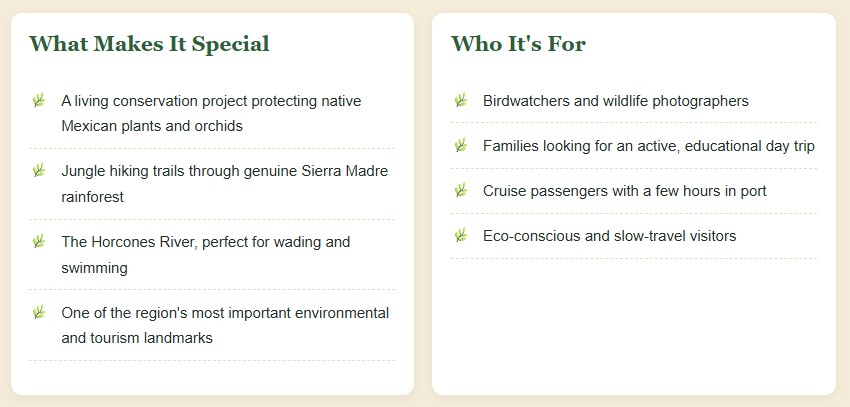Image resolution: width=850 pixels, height=407 pixels.
Task: Select the What Makes It Special heading
Action: pos(149,44)
